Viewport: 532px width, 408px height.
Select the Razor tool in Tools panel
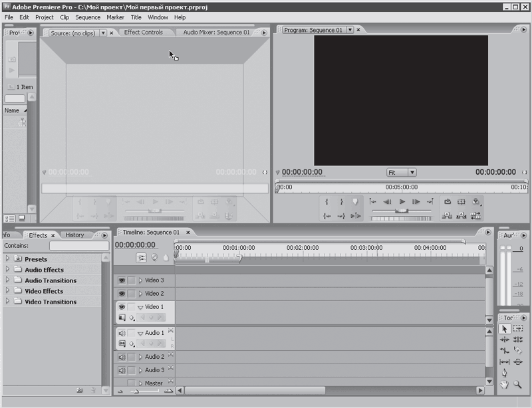coord(518,350)
